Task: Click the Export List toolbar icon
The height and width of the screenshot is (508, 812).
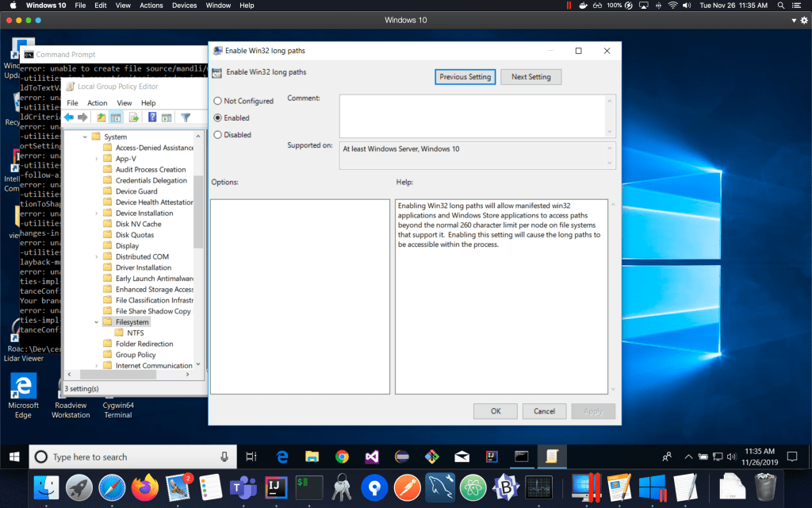Action: point(134,117)
